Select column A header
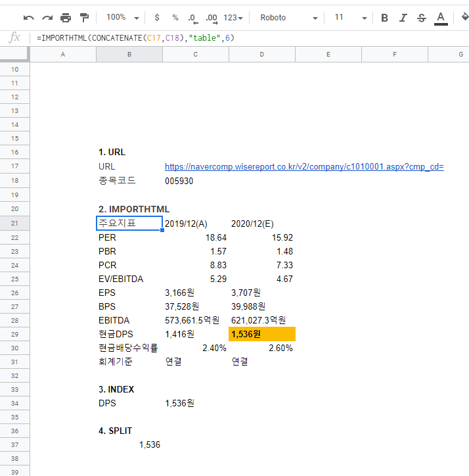 click(x=63, y=55)
